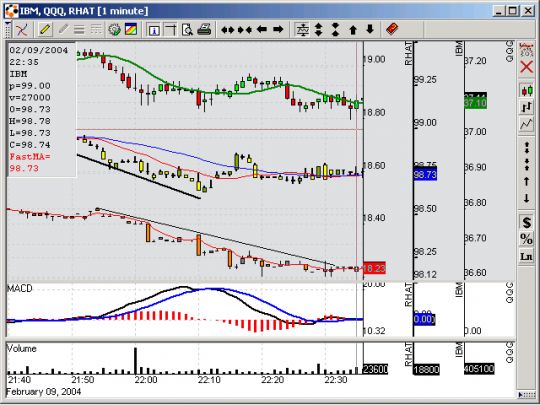Compress vertical scale with inward arrows

[335, 30]
